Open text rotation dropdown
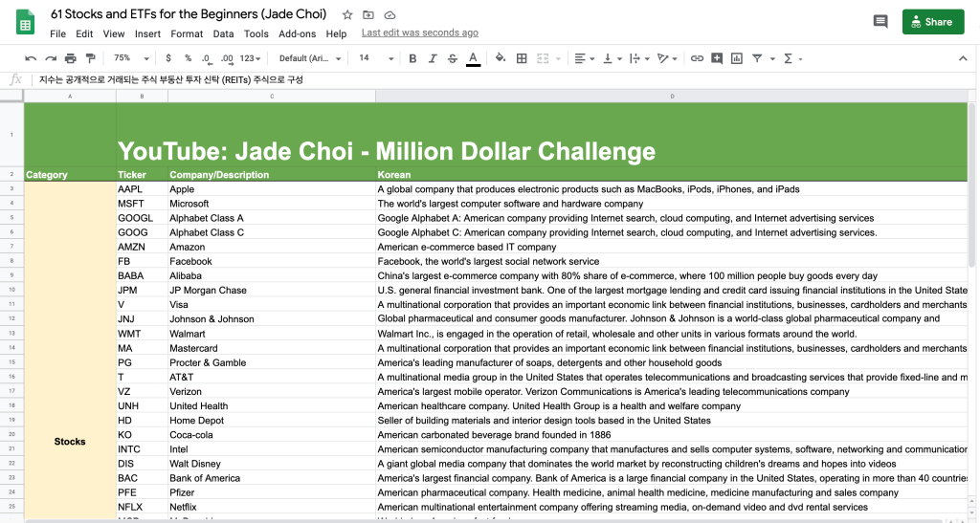Viewport: 980px width, 523px height. pyautogui.click(x=667, y=58)
